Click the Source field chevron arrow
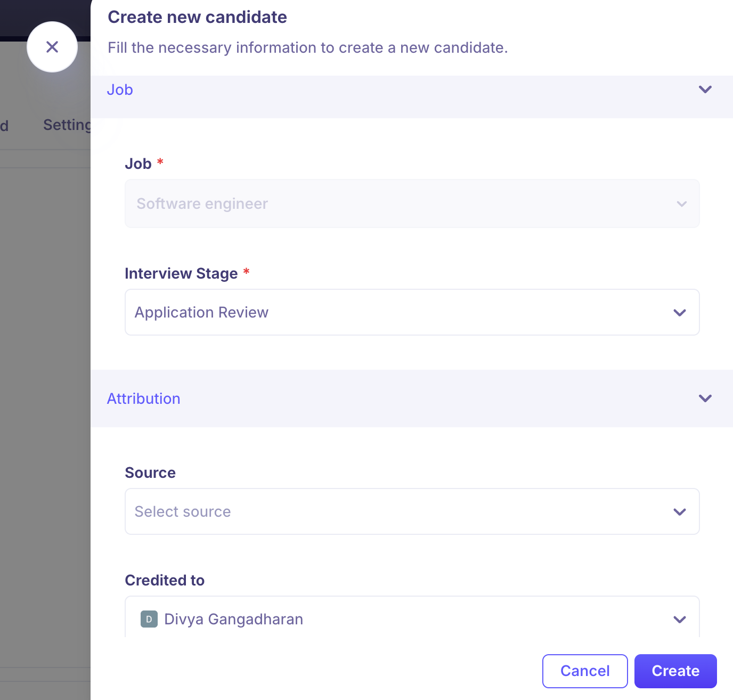The height and width of the screenshot is (700, 733). click(679, 512)
